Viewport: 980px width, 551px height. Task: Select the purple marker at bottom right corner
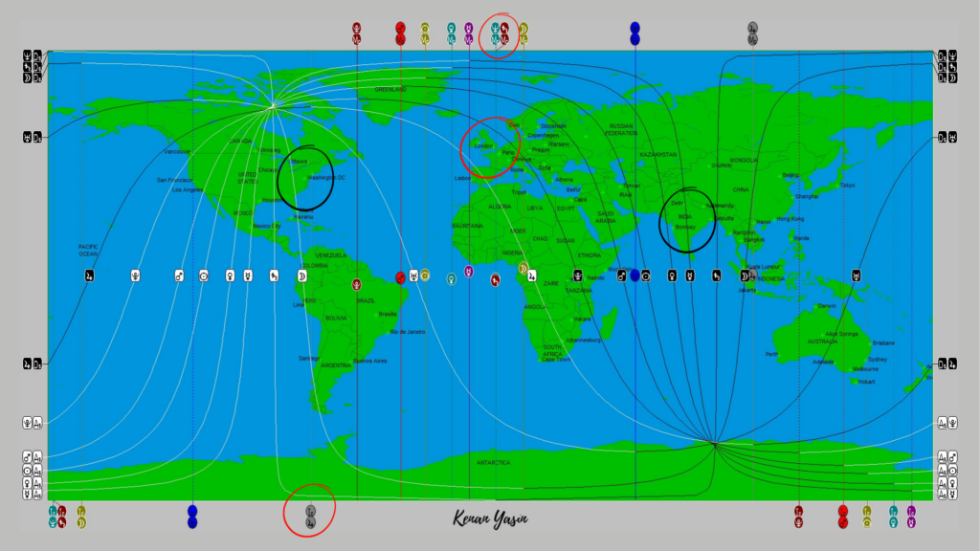[x=911, y=517]
